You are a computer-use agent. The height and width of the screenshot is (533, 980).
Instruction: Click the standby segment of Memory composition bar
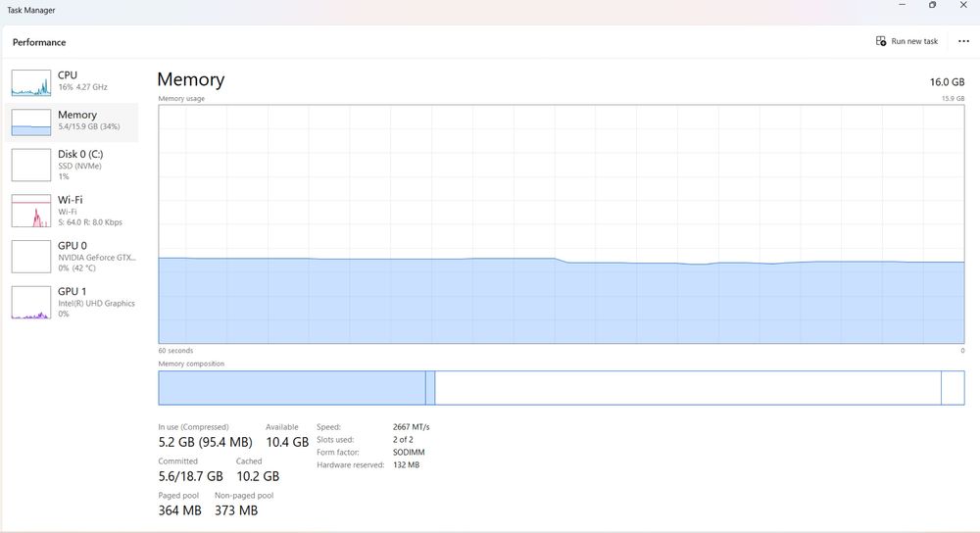coord(688,387)
